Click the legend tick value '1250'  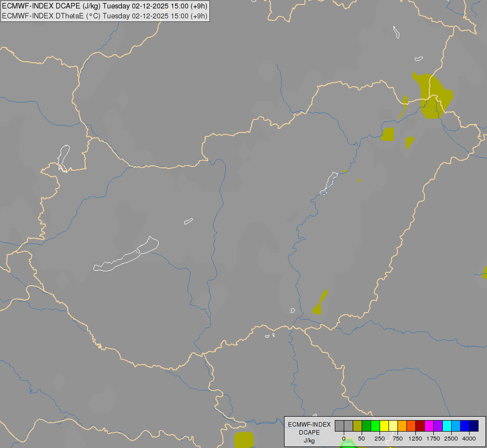pyautogui.click(x=415, y=439)
